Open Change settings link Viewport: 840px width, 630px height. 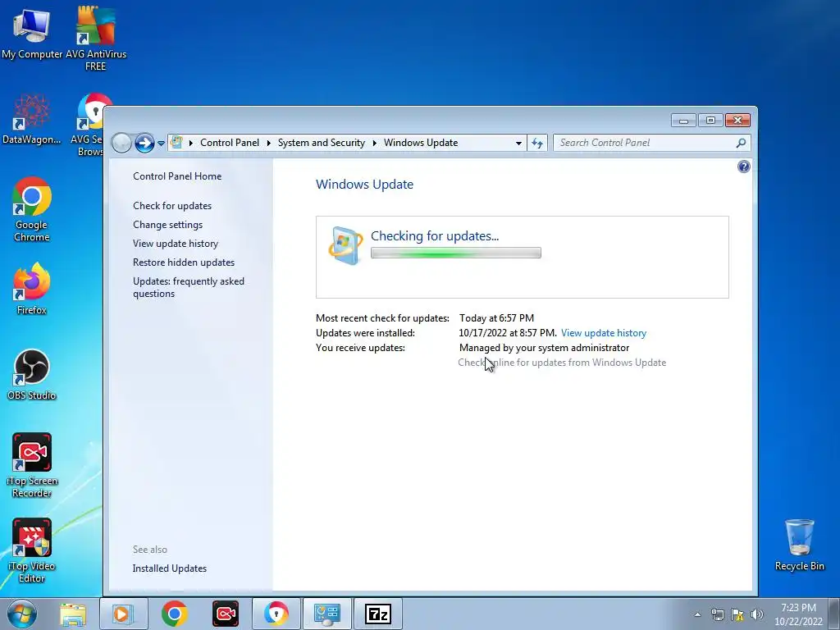167,225
